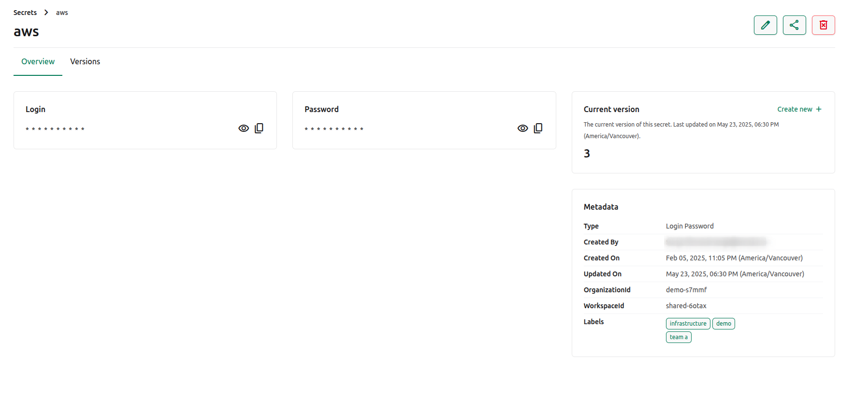Click the demo label tag
868x400 pixels.
tap(723, 324)
